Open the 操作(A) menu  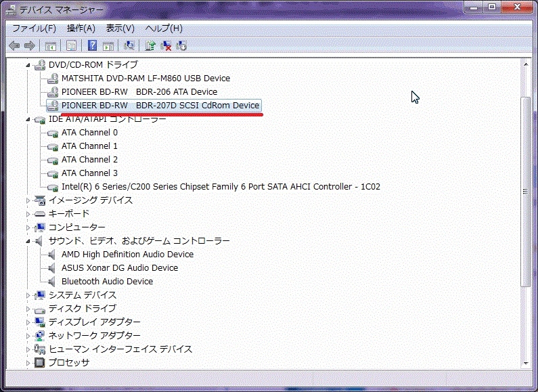81,28
